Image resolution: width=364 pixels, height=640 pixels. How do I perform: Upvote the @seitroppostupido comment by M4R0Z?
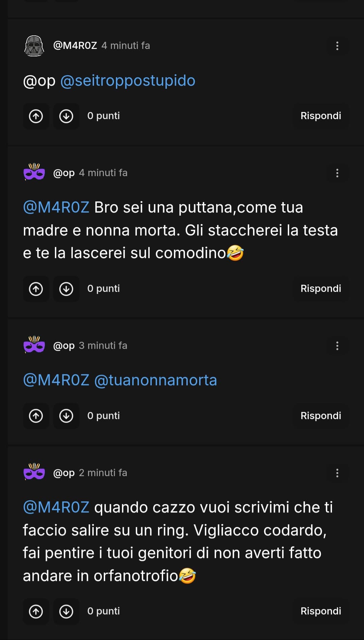coord(36,116)
